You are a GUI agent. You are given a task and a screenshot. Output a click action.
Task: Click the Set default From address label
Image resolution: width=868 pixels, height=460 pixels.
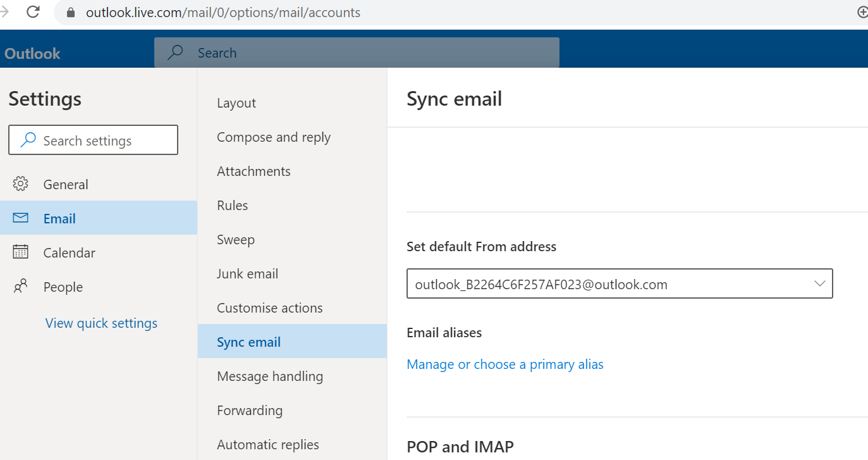482,247
